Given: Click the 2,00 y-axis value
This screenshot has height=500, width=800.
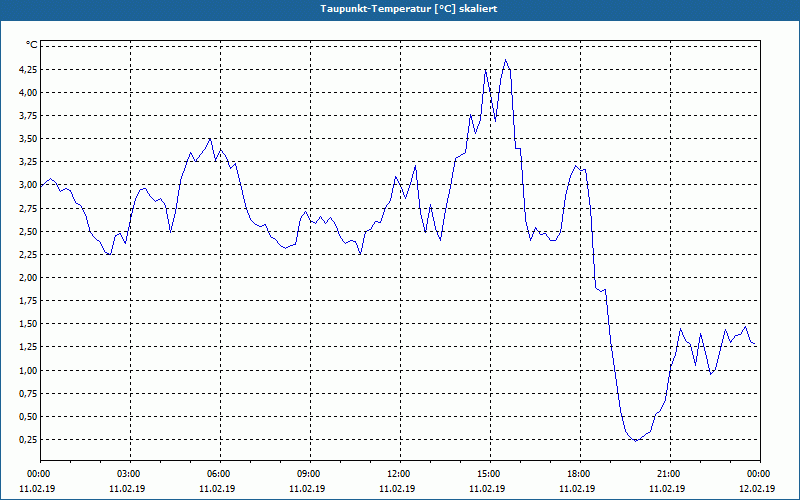Looking at the screenshot, I should pos(28,278).
